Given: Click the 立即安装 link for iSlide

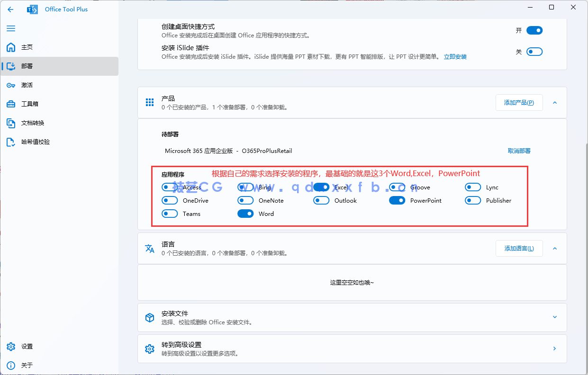Looking at the screenshot, I should [455, 56].
